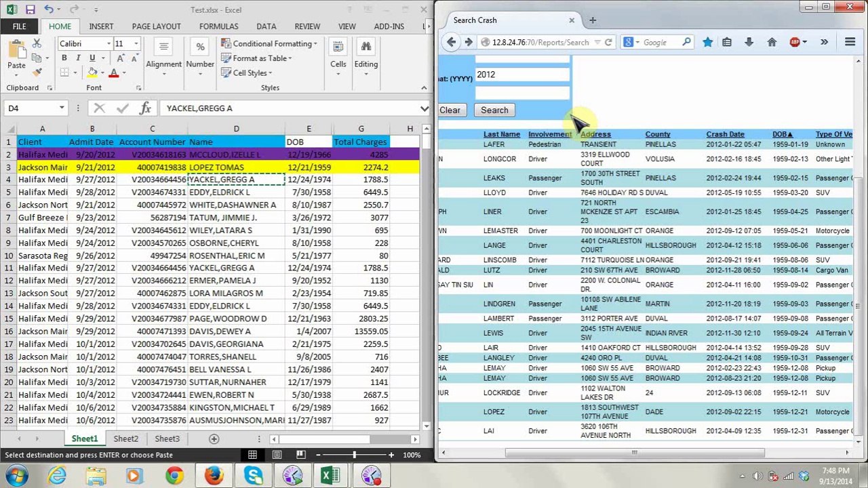Switch to Page Break Preview in status bar
The image size is (868, 488).
[x=301, y=455]
